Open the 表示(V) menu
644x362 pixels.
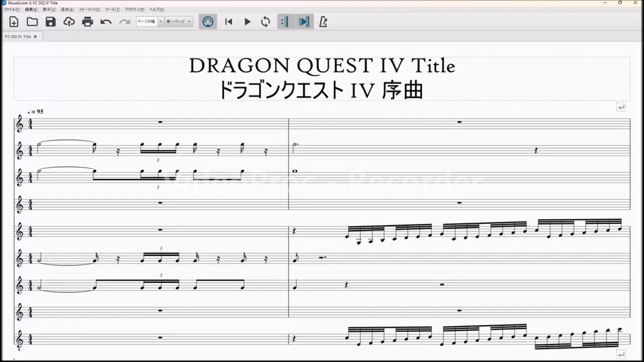[49, 9]
